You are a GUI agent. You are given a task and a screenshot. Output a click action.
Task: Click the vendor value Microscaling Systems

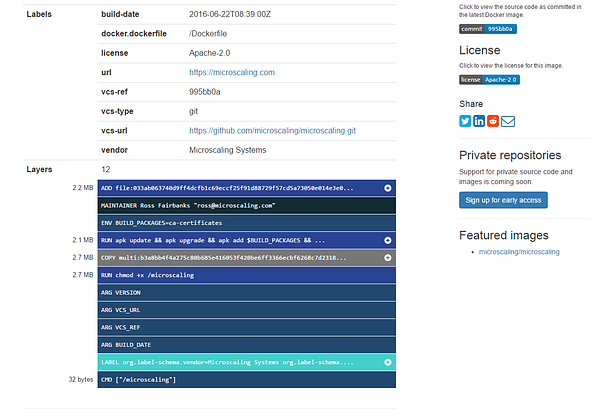click(227, 150)
